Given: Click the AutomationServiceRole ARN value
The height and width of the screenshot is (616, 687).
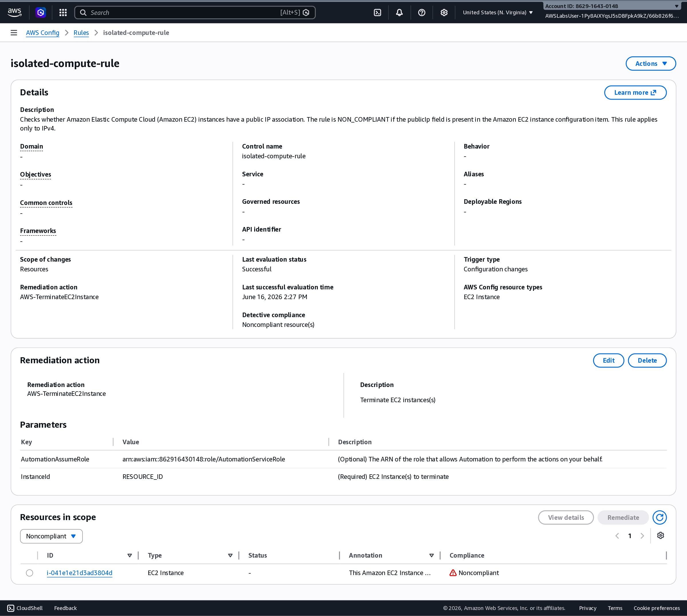Looking at the screenshot, I should pyautogui.click(x=204, y=459).
